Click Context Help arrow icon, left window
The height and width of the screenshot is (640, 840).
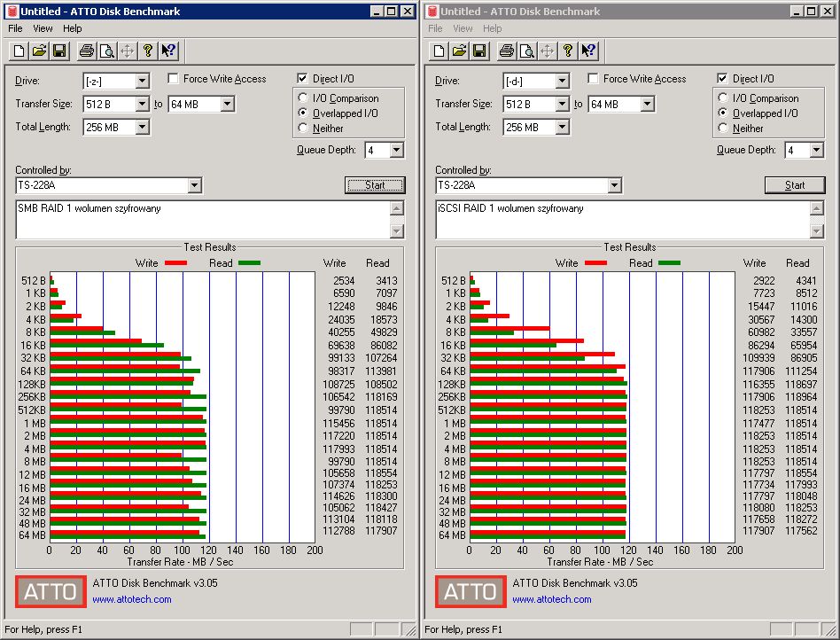(x=168, y=51)
